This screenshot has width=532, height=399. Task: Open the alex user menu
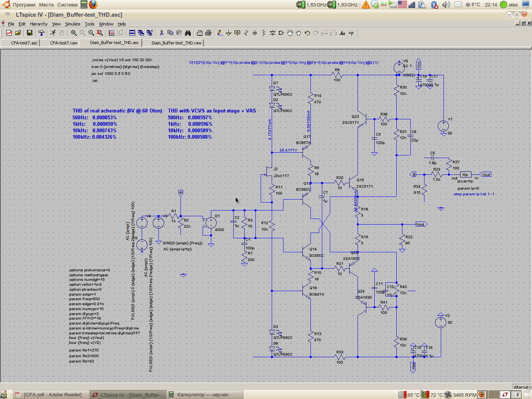pyautogui.click(x=509, y=5)
